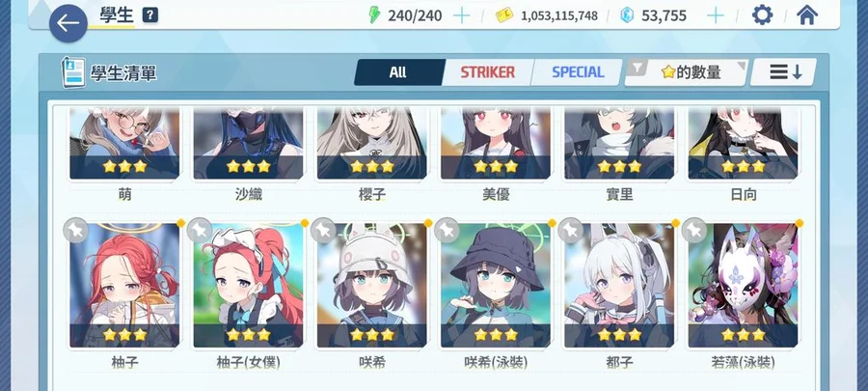Open the question mark help icon
This screenshot has height=391, width=868.
(x=150, y=15)
